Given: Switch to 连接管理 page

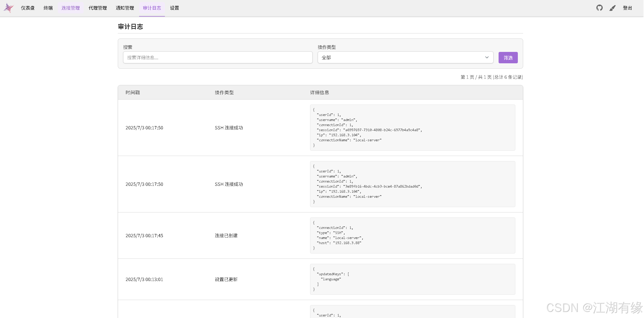Looking at the screenshot, I should click(70, 8).
